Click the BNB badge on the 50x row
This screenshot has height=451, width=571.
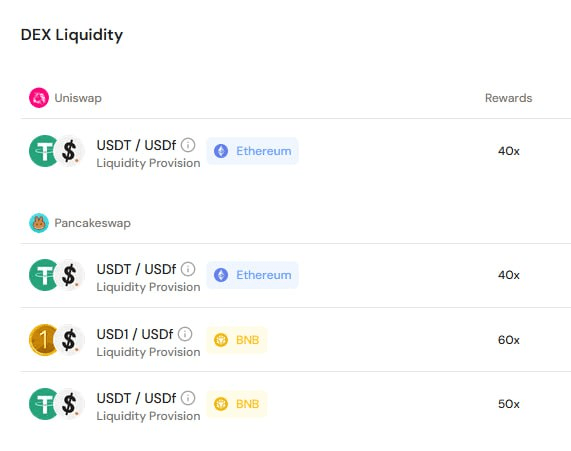click(x=237, y=404)
